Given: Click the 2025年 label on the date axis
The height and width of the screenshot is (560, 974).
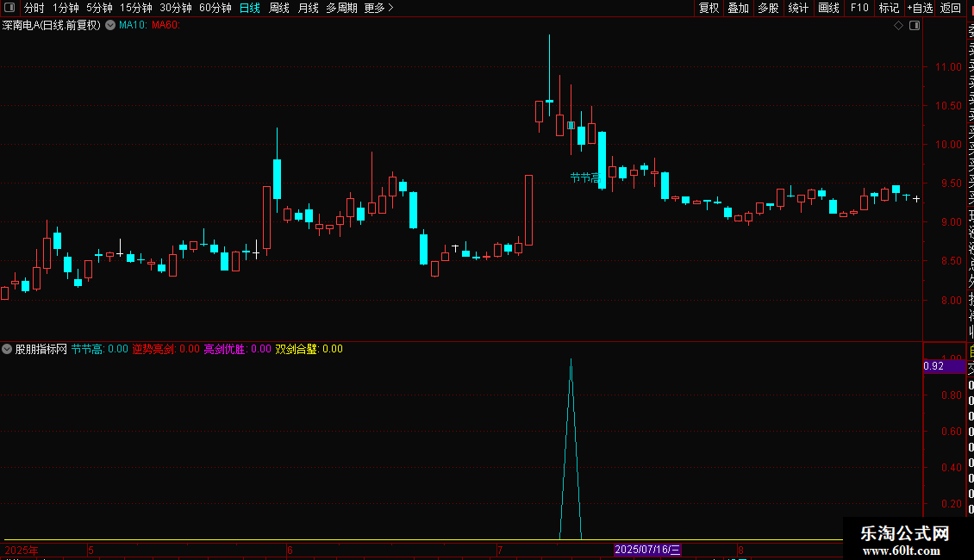Looking at the screenshot, I should click(22, 550).
